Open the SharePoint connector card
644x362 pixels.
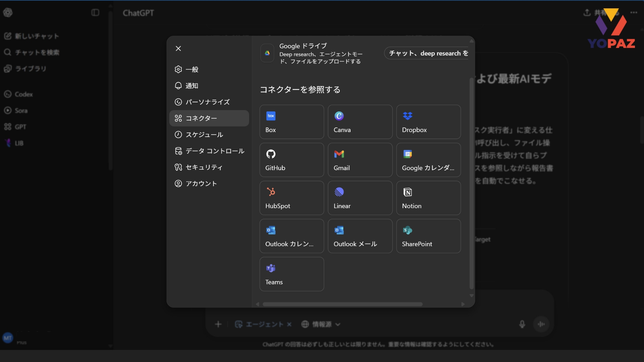coord(428,236)
